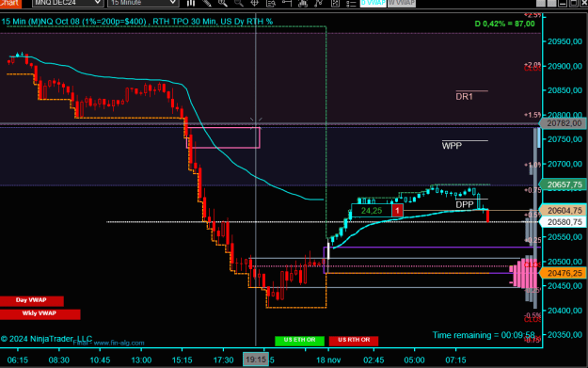The width and height of the screenshot is (588, 368).
Task: Click the 20350,00 price axis label
Action: pos(564,335)
